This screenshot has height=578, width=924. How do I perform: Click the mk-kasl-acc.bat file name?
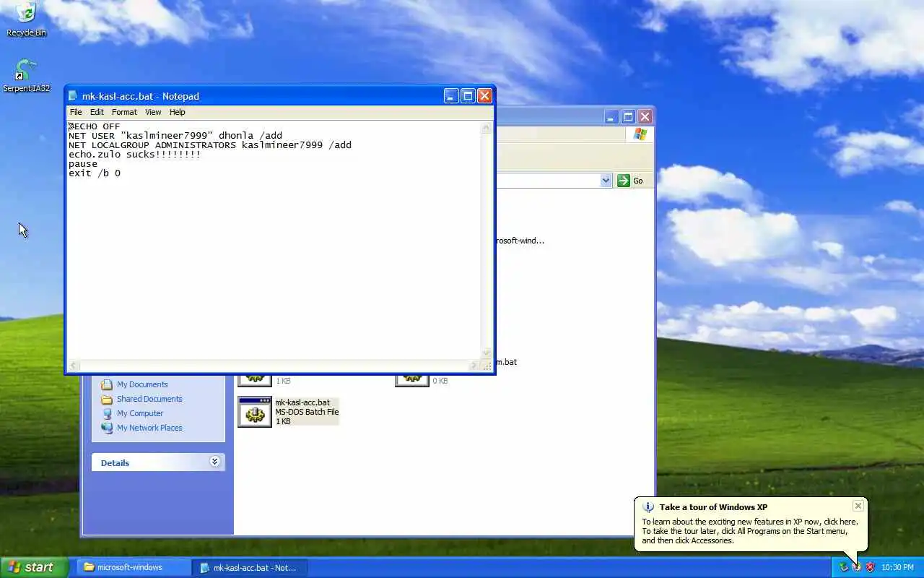point(302,402)
